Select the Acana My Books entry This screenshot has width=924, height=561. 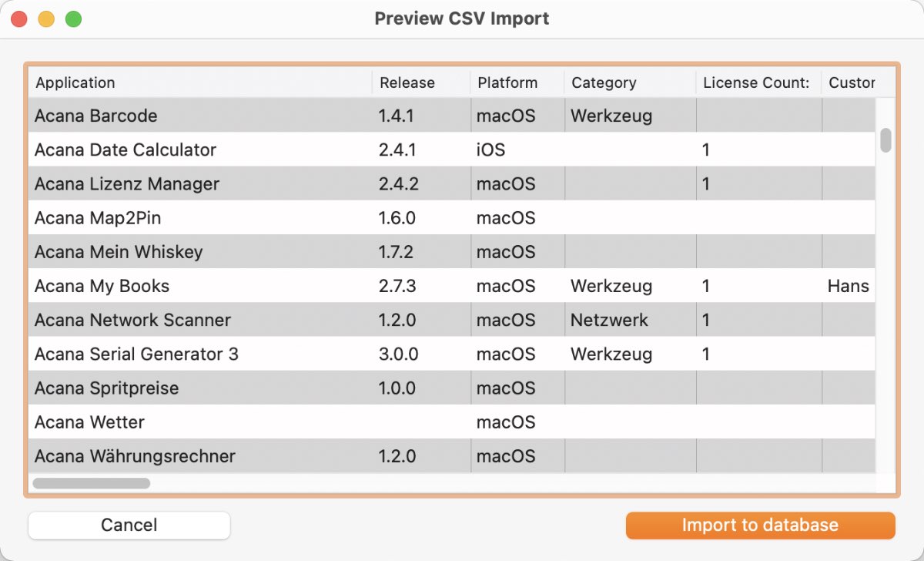[102, 286]
